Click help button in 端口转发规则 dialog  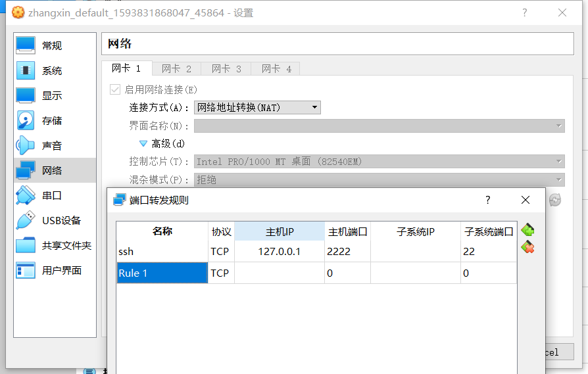(x=487, y=200)
